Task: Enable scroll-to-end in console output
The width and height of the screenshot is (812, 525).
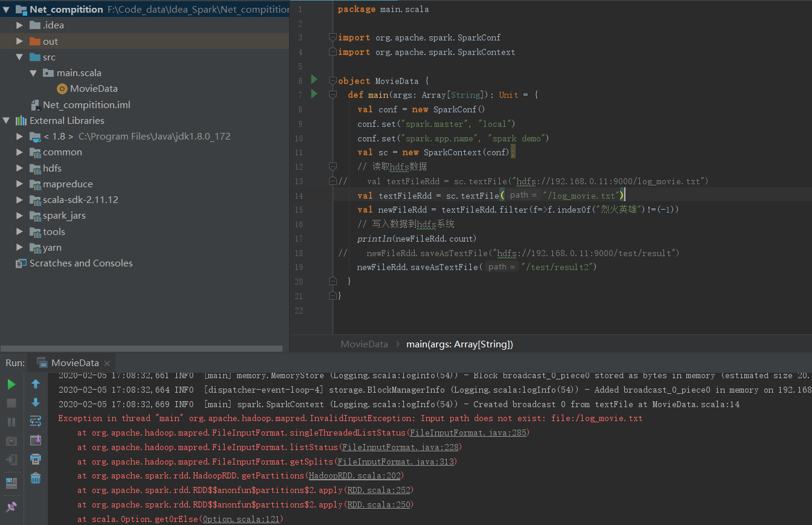Action: [x=36, y=441]
